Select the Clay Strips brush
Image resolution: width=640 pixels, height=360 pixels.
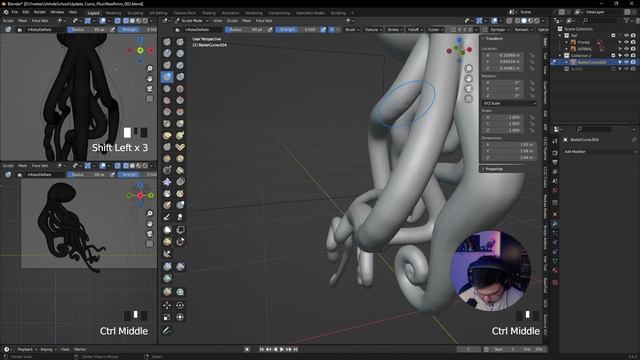(180, 53)
